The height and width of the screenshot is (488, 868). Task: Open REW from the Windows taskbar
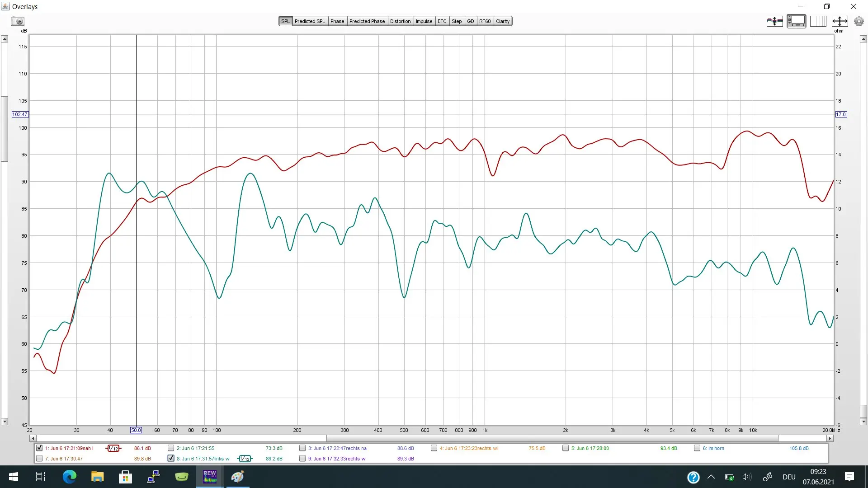pyautogui.click(x=210, y=477)
